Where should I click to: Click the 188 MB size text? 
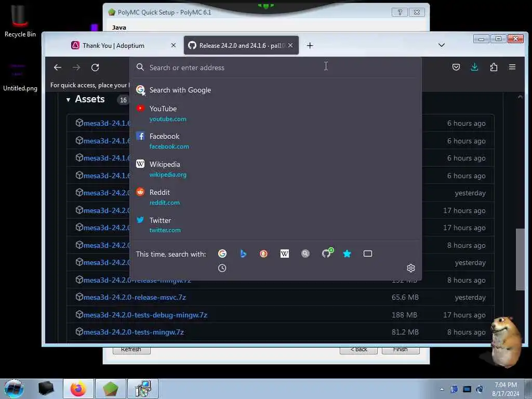404,315
